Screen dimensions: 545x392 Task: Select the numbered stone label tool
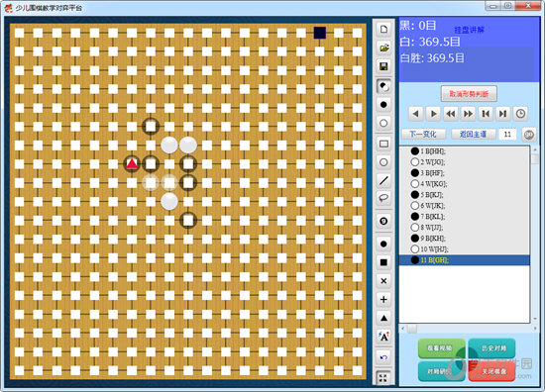tap(383, 221)
